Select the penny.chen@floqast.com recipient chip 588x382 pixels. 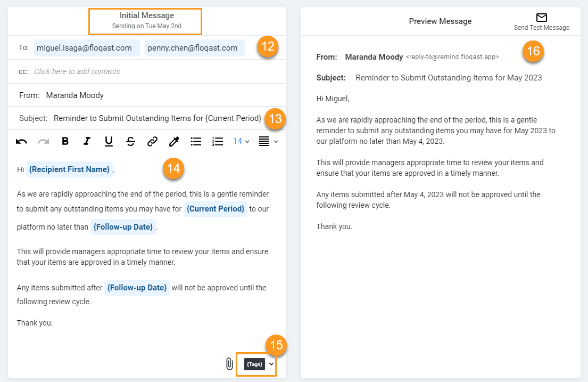[195, 48]
